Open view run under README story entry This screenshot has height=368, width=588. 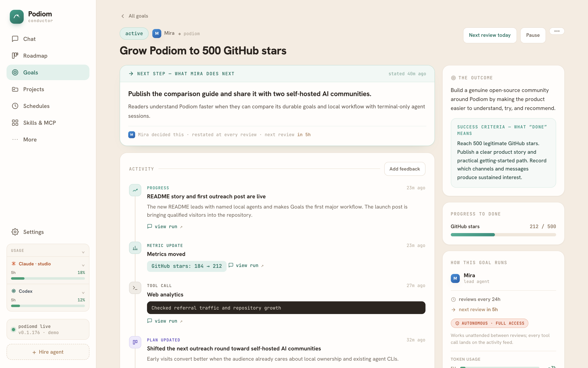point(165,227)
